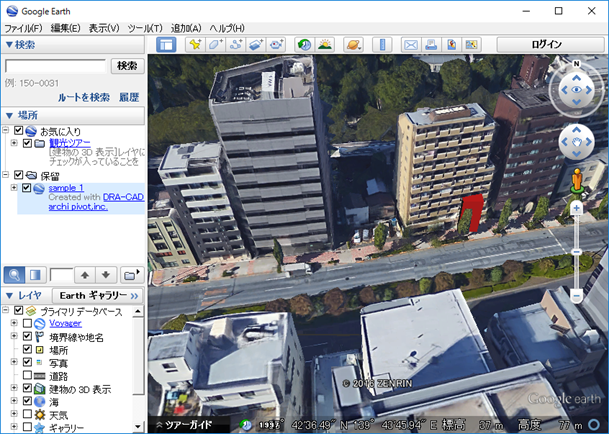Image resolution: width=609 pixels, height=434 pixels.
Task: Click the move joystick hand icon
Action: tap(577, 142)
